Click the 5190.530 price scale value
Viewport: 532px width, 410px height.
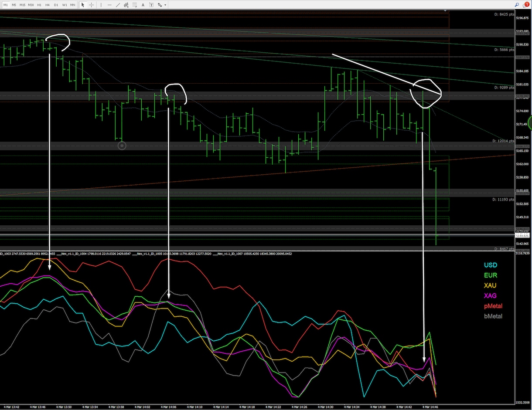pos(522,45)
